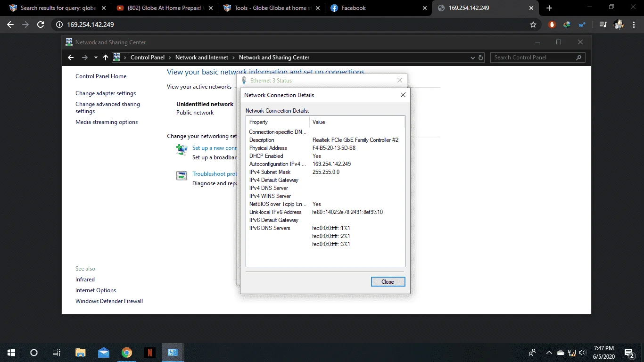Image resolution: width=644 pixels, height=362 pixels.
Task: Show hidden system tray icons
Action: coord(549,352)
